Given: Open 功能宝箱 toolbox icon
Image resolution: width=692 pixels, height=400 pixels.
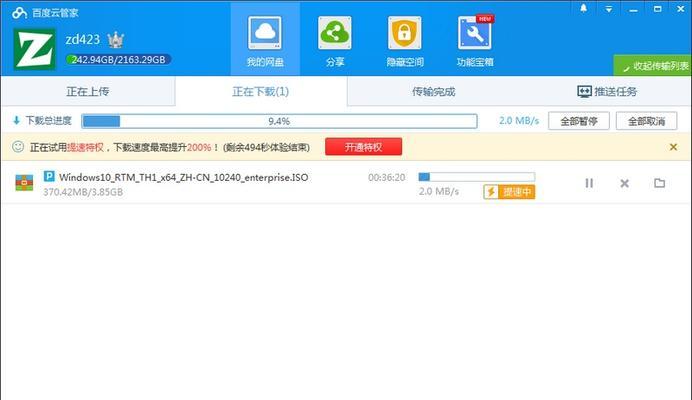Looking at the screenshot, I should tap(474, 33).
